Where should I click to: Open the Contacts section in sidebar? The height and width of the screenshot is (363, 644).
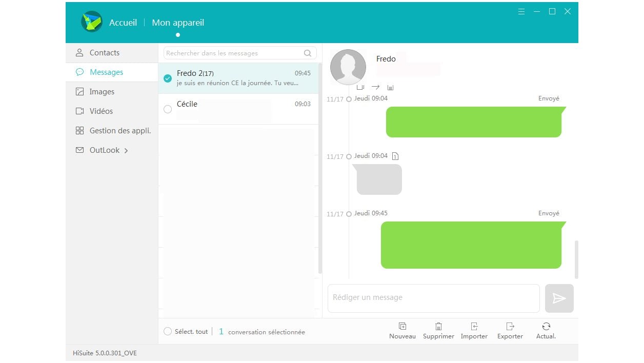click(104, 53)
